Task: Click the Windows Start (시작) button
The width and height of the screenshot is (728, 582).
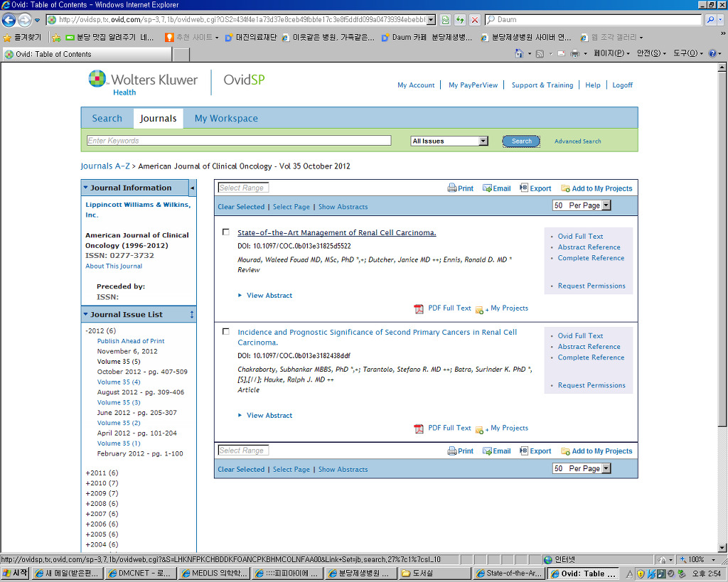Action: (16, 573)
